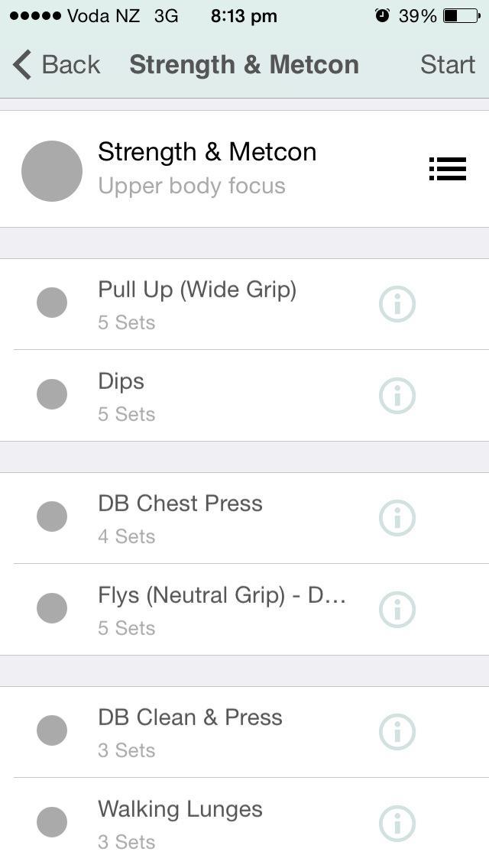
Task: Open info for Pull Up (Wide Grip)
Action: [397, 304]
